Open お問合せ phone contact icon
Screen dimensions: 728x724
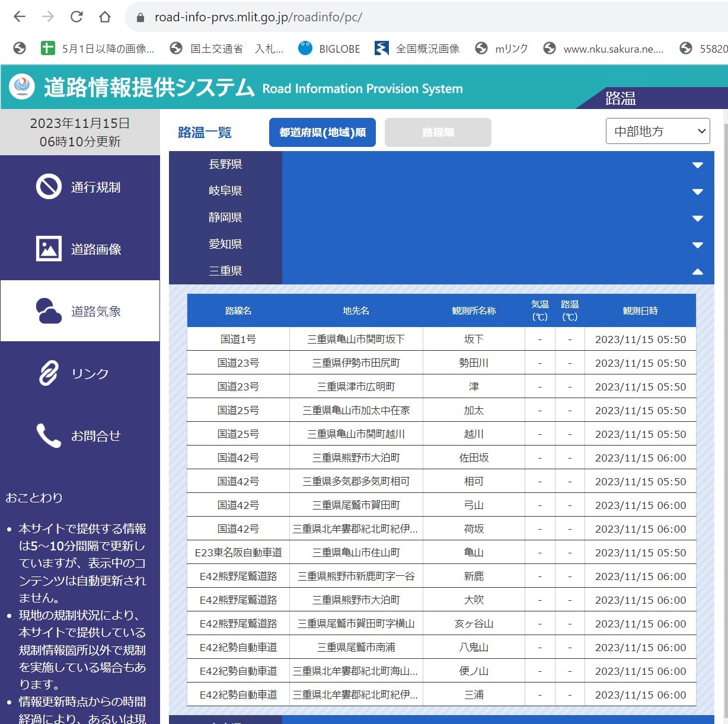[x=49, y=435]
